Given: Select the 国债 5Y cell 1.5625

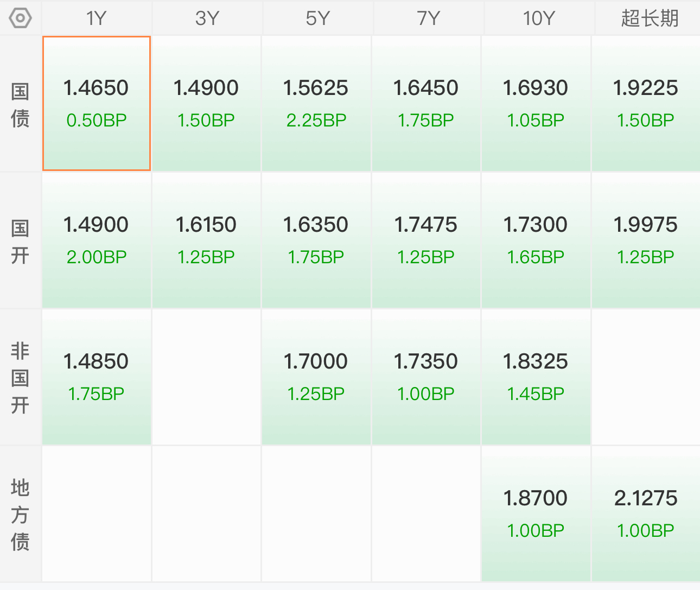Looking at the screenshot, I should [x=316, y=104].
